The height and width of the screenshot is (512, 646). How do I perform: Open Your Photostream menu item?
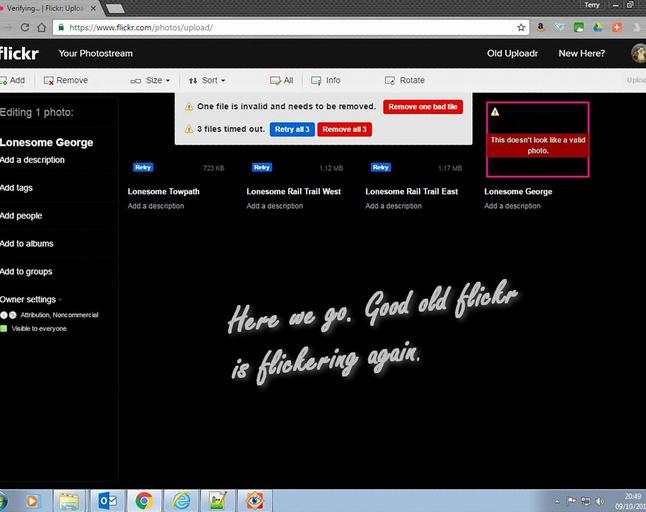[95, 53]
